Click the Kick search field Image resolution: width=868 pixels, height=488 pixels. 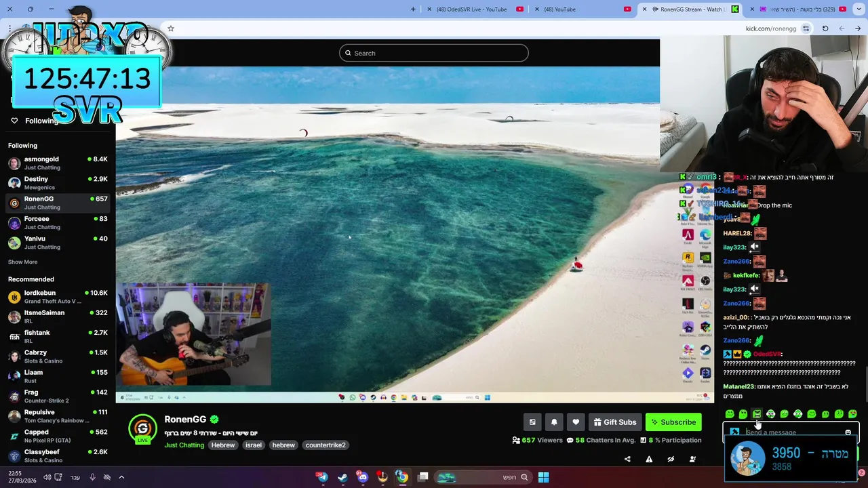(x=434, y=53)
